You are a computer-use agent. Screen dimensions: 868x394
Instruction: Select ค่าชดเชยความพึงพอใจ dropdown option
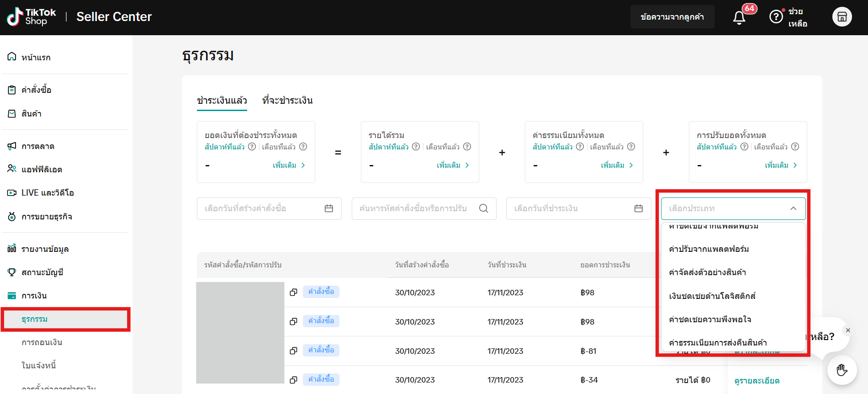(710, 319)
